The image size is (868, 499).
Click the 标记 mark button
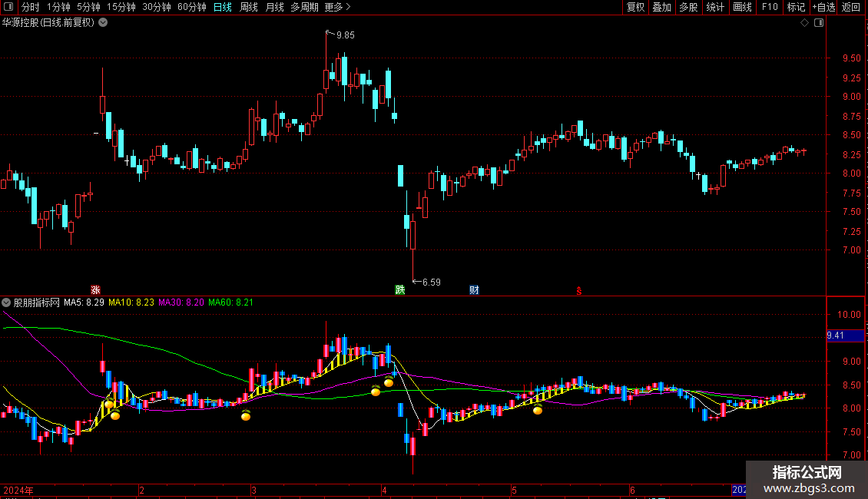[x=796, y=7]
